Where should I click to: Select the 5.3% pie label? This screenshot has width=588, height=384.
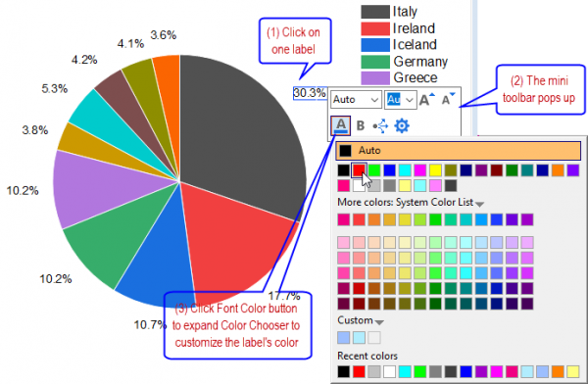click(54, 88)
